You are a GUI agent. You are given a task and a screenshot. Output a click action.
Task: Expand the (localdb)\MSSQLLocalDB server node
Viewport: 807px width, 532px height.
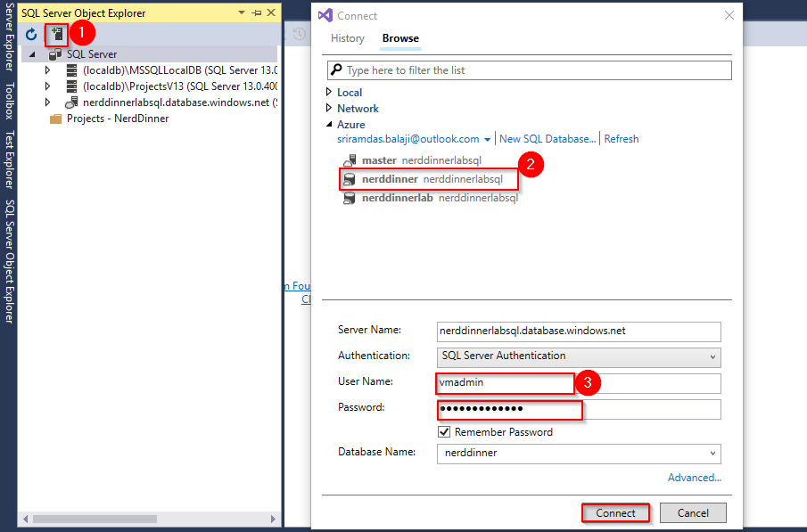47,70
